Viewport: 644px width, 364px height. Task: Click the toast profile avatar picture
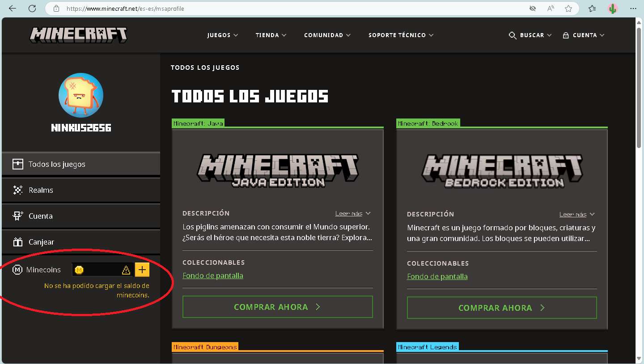pyautogui.click(x=81, y=95)
